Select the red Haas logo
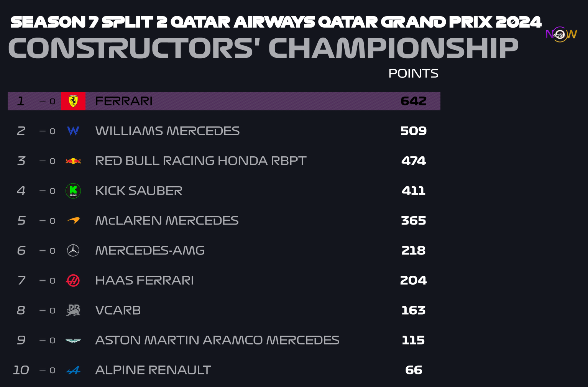The image size is (588, 387). [73, 280]
